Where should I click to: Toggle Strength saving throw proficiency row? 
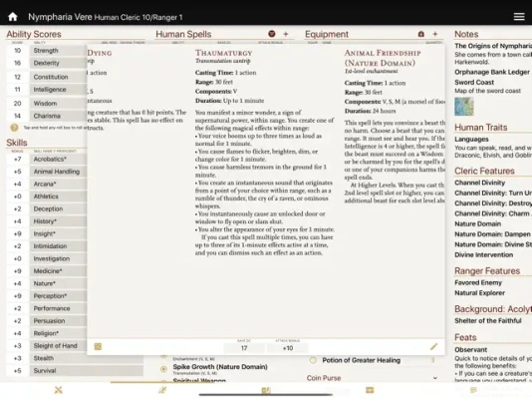[58, 50]
